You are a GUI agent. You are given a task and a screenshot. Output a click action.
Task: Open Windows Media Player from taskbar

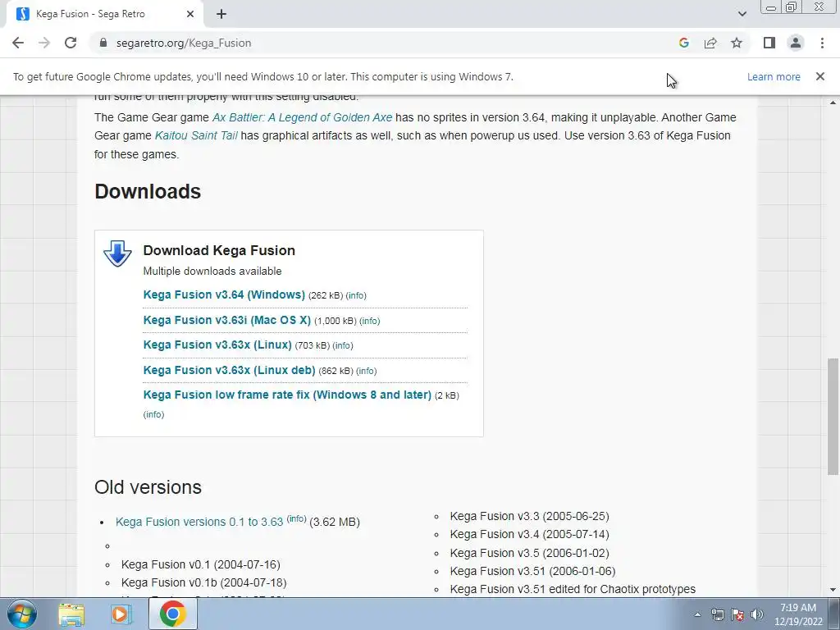pos(121,614)
